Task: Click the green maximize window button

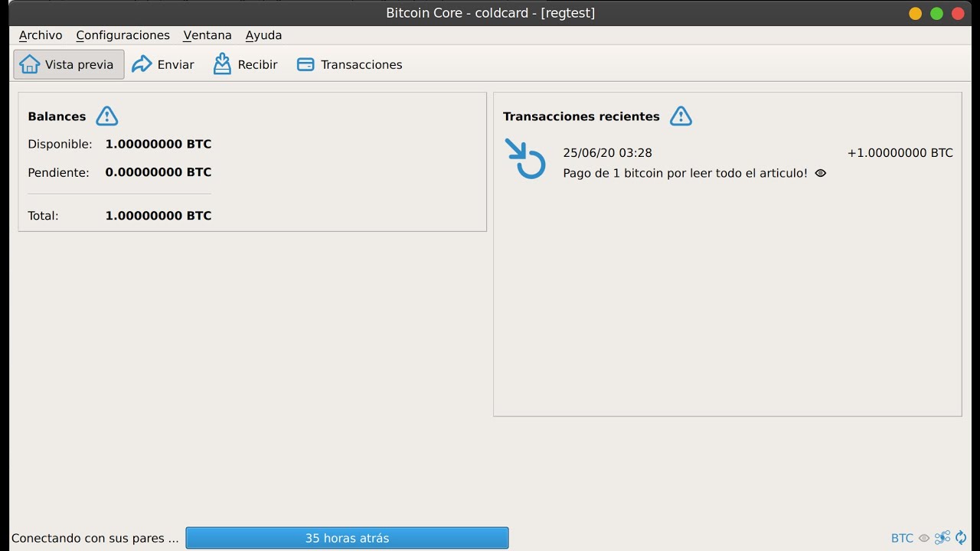Action: tap(936, 13)
